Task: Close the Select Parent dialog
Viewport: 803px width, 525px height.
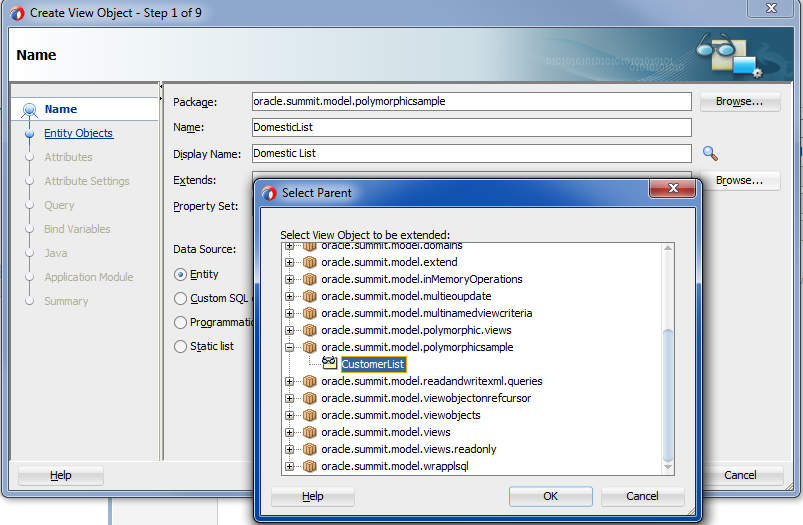Action: 673,188
